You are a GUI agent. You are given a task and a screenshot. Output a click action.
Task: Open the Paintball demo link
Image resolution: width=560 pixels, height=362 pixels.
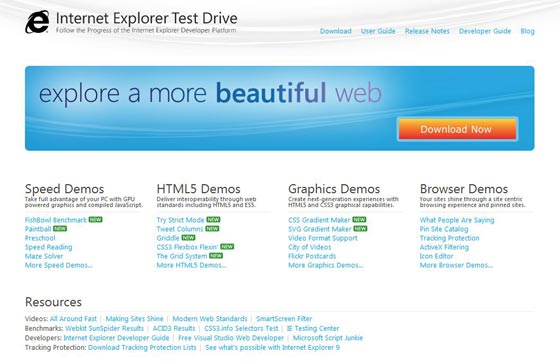tap(38, 229)
